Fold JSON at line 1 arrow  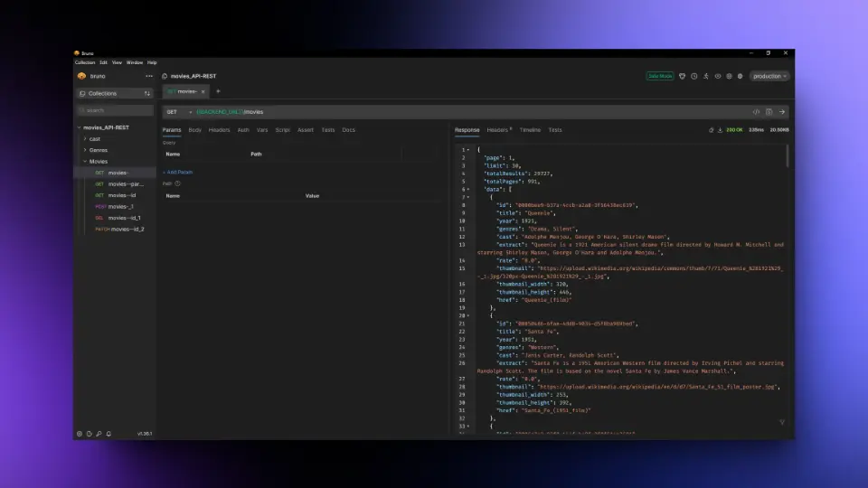pyautogui.click(x=468, y=150)
